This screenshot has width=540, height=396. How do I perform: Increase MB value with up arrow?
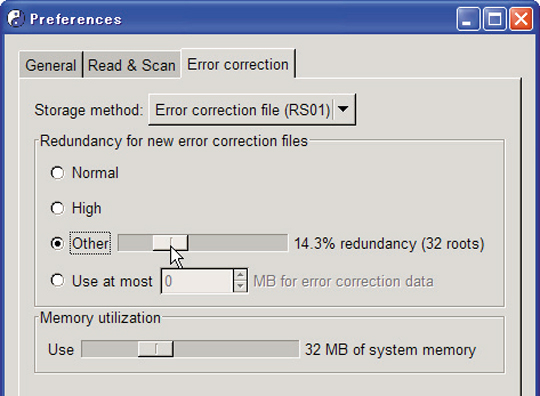240,275
